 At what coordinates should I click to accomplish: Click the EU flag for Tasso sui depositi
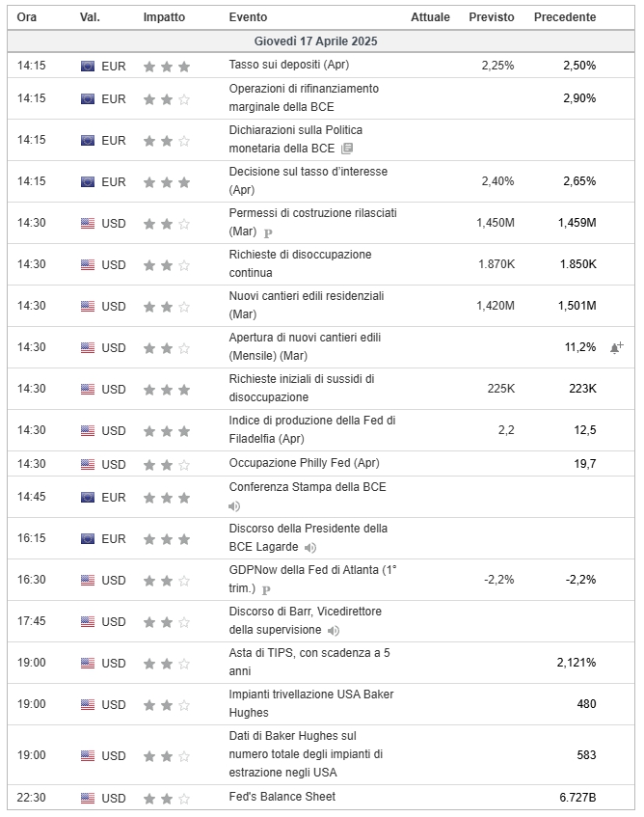(88, 66)
